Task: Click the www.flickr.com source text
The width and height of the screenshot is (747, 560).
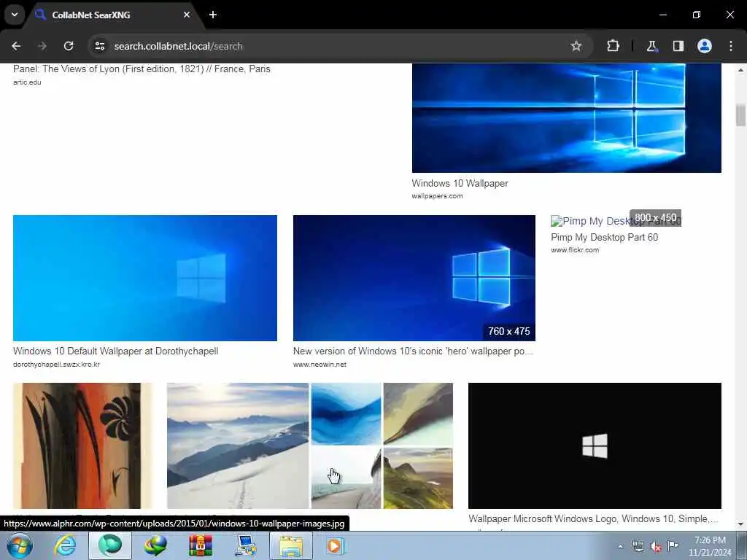Action: point(575,249)
